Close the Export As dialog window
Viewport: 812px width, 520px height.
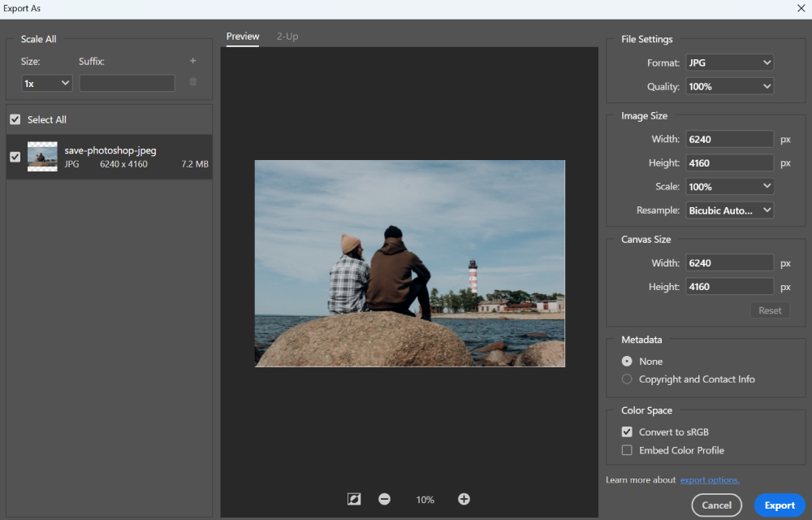[x=801, y=8]
